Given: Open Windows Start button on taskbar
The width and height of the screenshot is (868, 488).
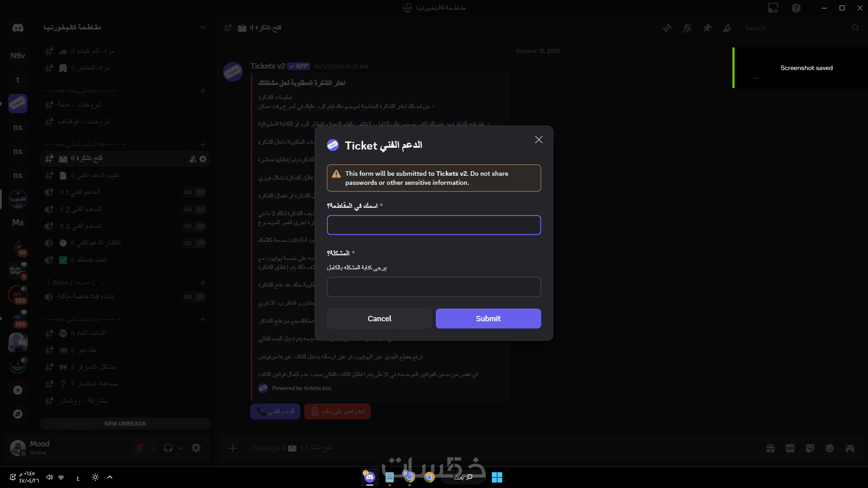Looking at the screenshot, I should tap(497, 477).
